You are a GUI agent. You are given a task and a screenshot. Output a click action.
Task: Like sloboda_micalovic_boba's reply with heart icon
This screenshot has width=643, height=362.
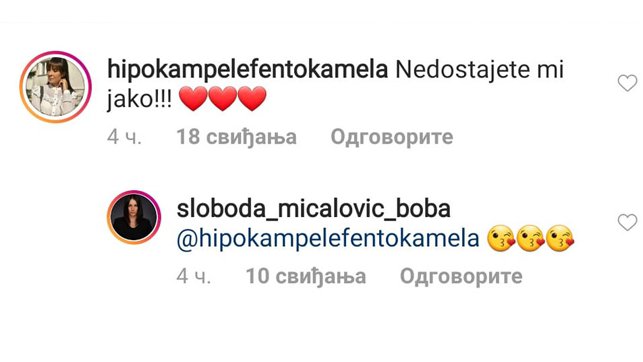(x=627, y=223)
